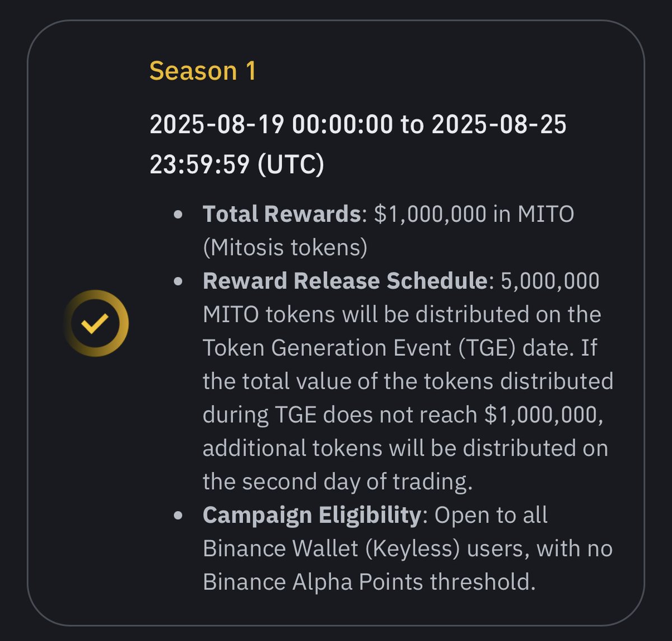This screenshot has height=641, width=672.
Task: Click the bullet point beside Reward Release Schedule
Action: (x=179, y=281)
